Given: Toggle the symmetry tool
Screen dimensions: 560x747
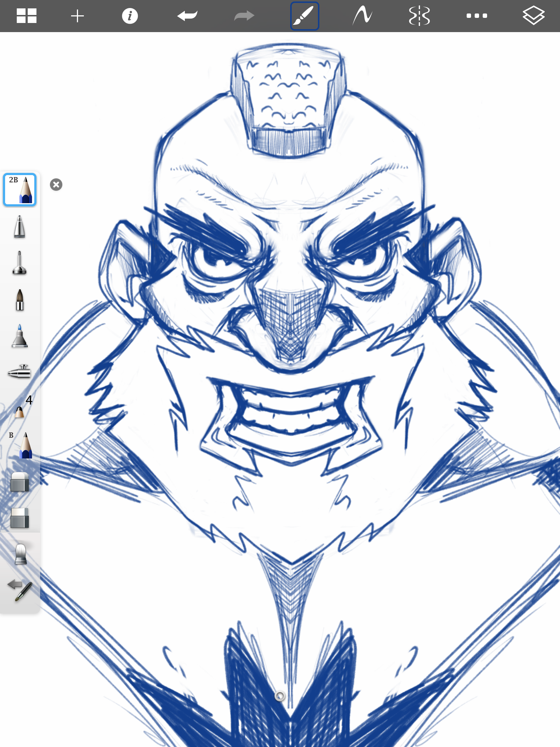Looking at the screenshot, I should pos(419,16).
